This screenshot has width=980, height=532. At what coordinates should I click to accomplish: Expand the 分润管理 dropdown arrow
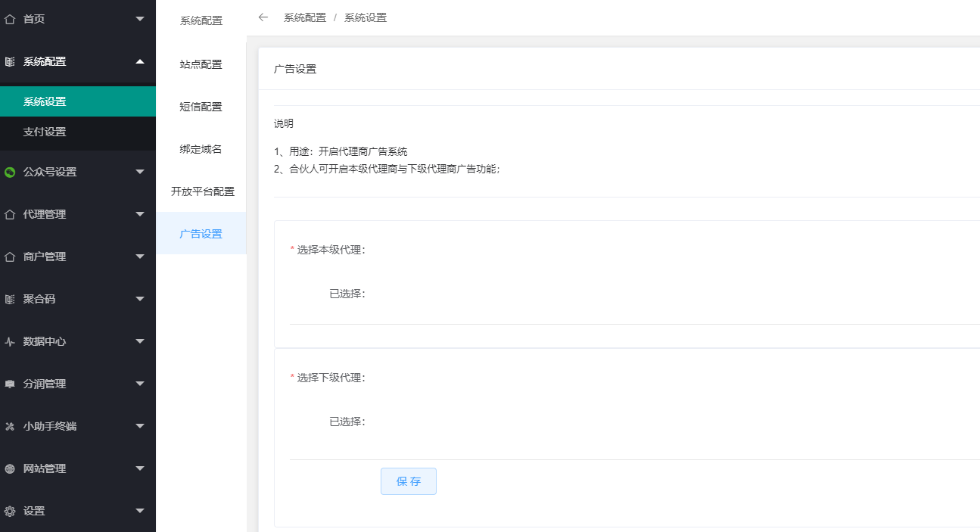140,384
